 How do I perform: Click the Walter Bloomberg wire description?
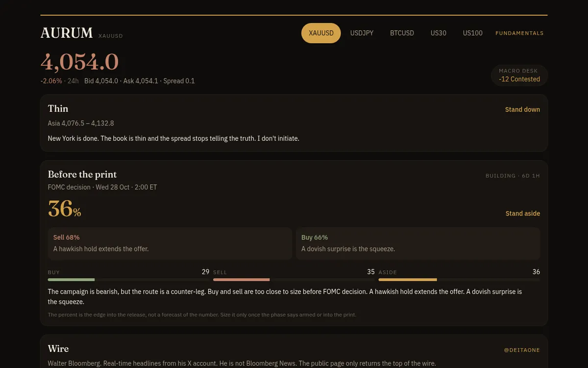coord(242,364)
